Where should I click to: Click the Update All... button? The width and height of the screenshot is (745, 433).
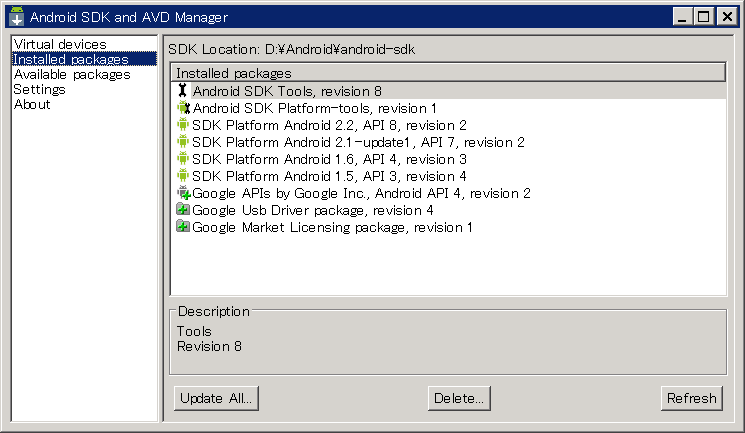[216, 398]
